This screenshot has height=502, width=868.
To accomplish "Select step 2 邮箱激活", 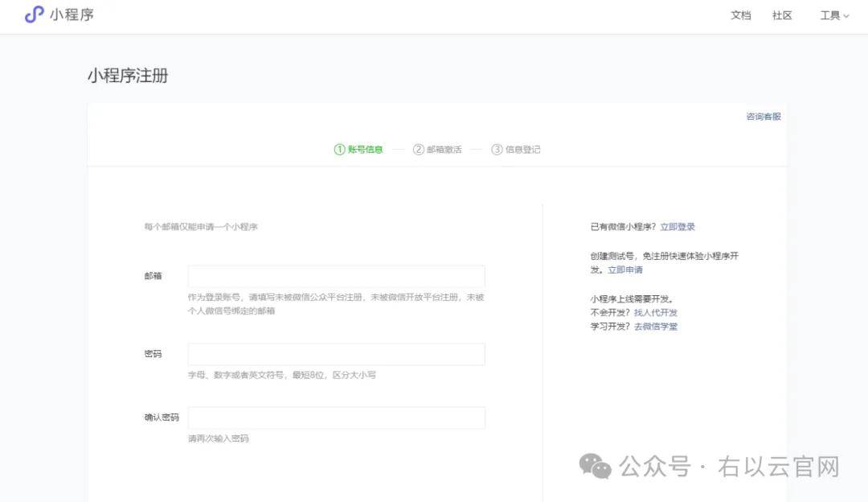I will coord(437,150).
